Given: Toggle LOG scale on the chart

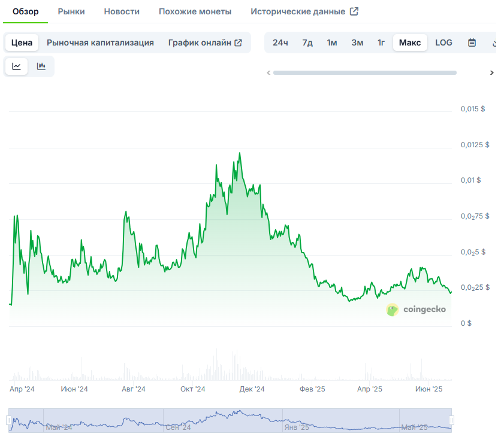Looking at the screenshot, I should coord(443,43).
